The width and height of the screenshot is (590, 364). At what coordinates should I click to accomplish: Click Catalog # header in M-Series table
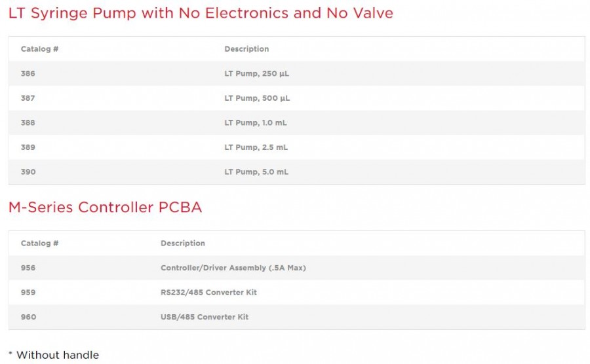coord(39,244)
